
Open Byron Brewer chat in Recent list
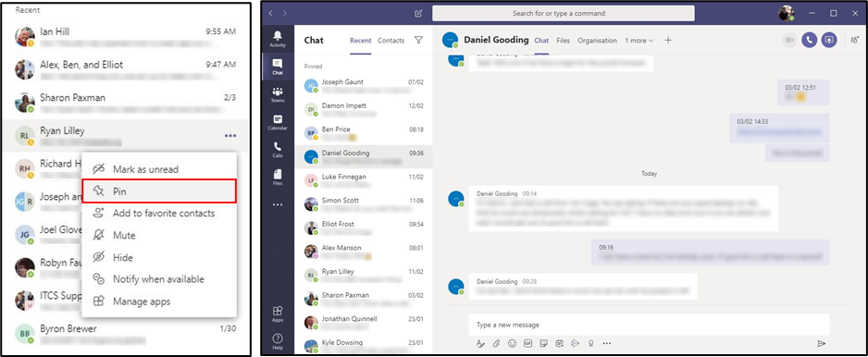126,334
